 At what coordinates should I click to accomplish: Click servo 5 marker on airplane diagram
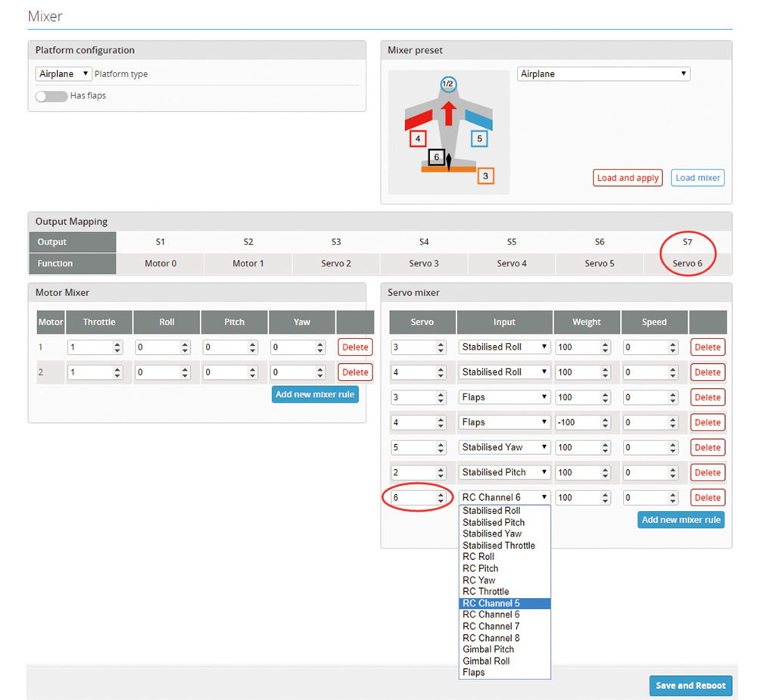pyautogui.click(x=478, y=138)
